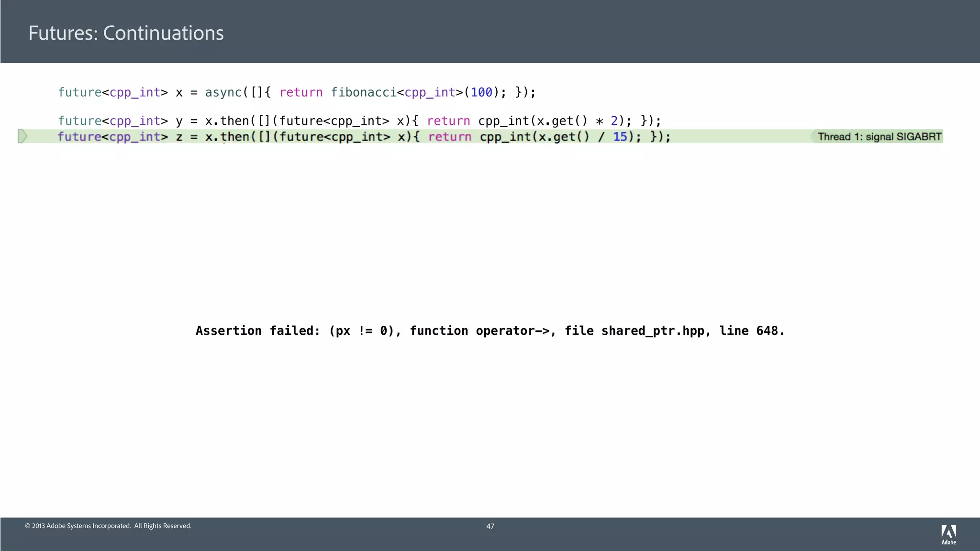Click shared_ptr.hpp filename in assertion
This screenshot has width=980, height=551.
tap(652, 331)
